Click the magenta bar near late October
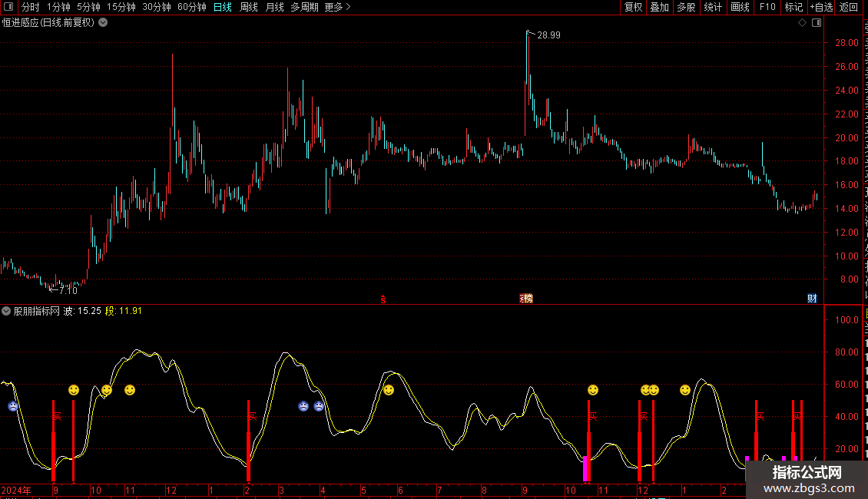Image resolution: width=868 pixels, height=499 pixels. (585, 468)
